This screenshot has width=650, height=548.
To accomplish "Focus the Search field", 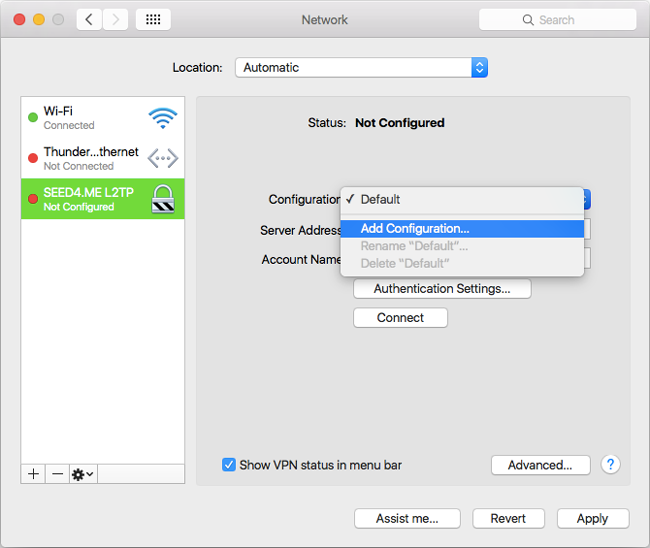I will tap(557, 20).
